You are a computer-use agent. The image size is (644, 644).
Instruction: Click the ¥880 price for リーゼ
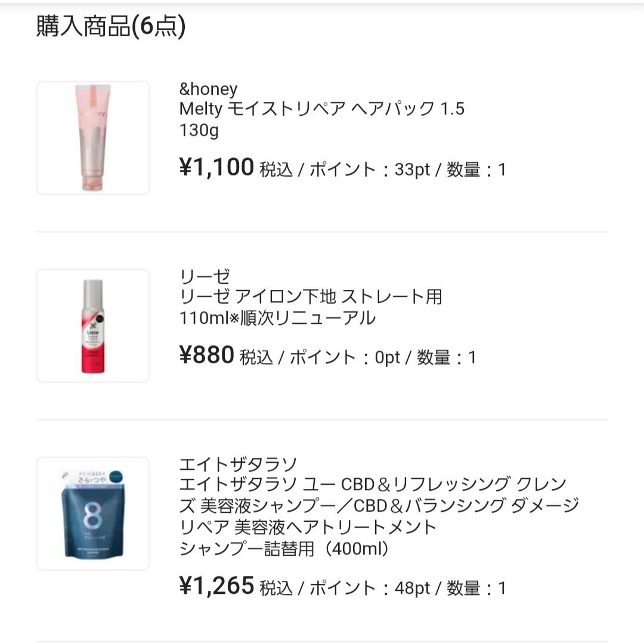coord(208,355)
